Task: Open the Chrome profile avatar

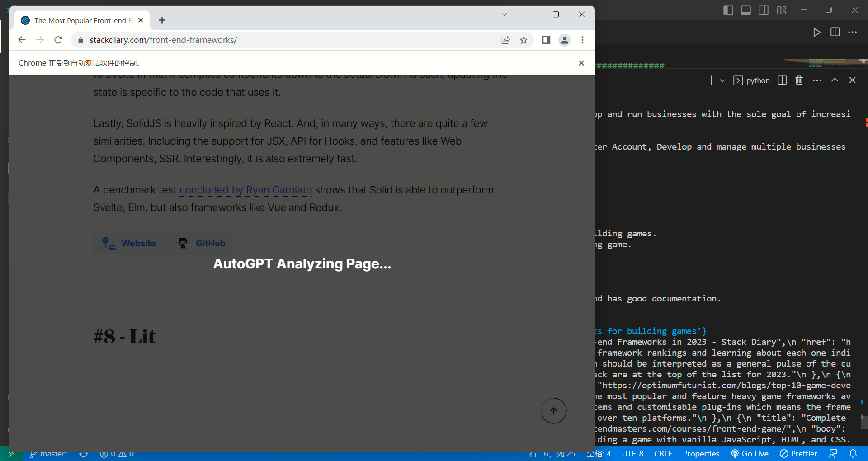Action: coord(564,40)
